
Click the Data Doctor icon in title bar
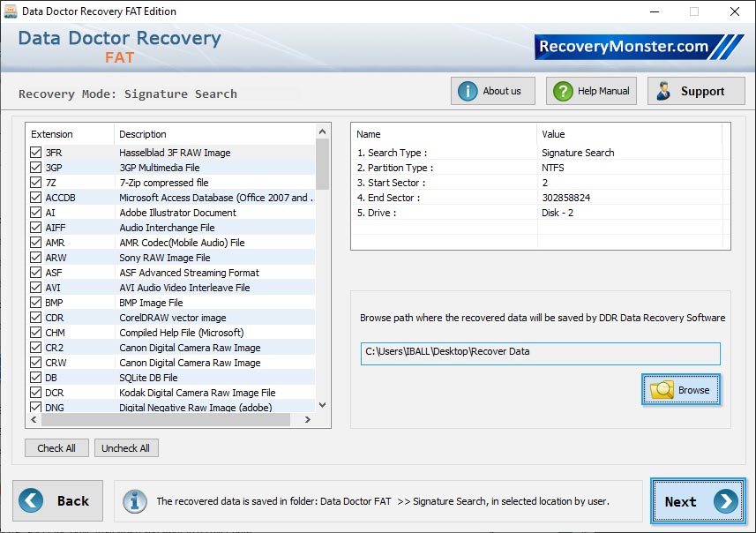click(x=12, y=11)
